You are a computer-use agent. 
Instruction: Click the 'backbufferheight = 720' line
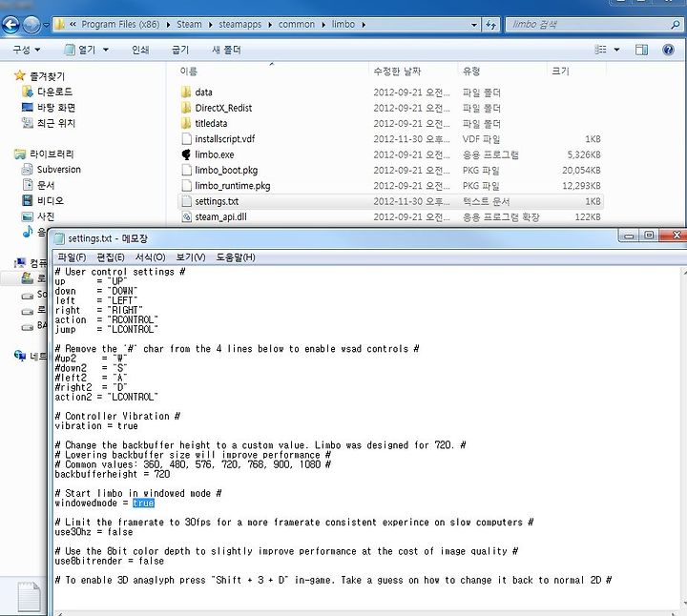113,474
